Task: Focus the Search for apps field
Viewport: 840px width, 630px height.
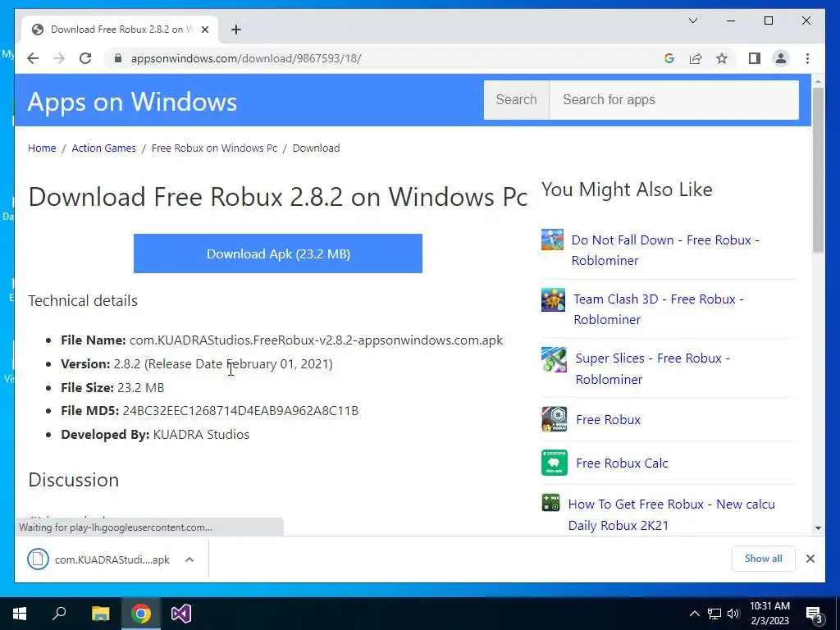Action: [x=674, y=99]
